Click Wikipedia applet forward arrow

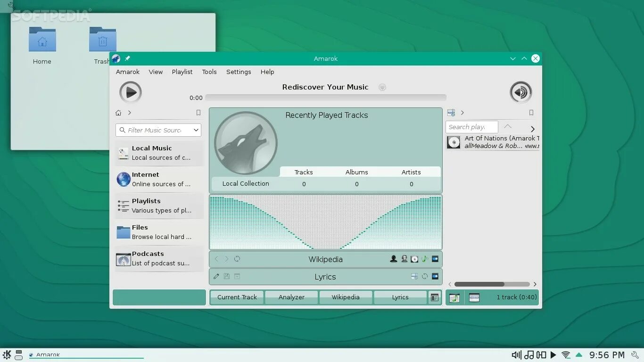tap(226, 259)
